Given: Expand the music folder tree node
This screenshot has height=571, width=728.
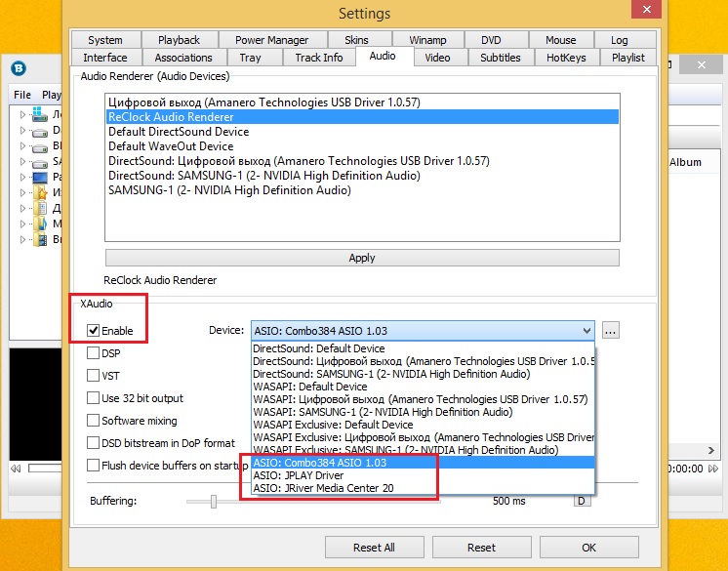Looking at the screenshot, I should pyautogui.click(x=22, y=224).
